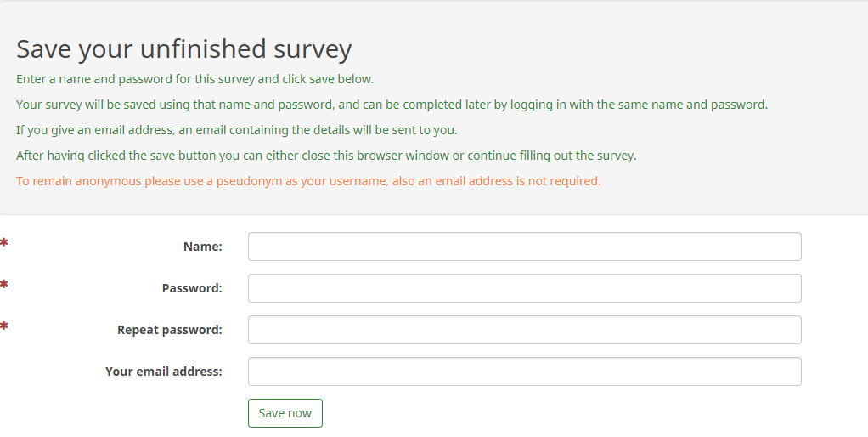Focus the Password text box
The image size is (868, 437).
click(x=524, y=288)
